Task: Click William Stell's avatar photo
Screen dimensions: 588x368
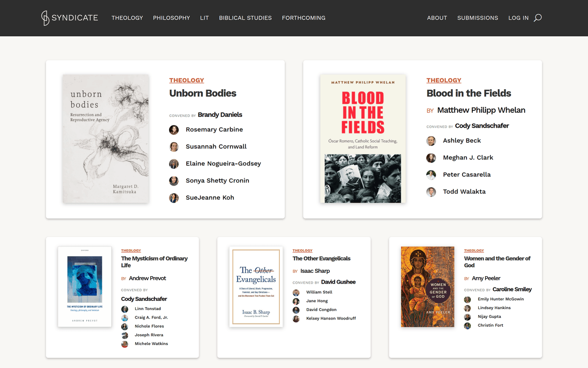Action: point(296,292)
